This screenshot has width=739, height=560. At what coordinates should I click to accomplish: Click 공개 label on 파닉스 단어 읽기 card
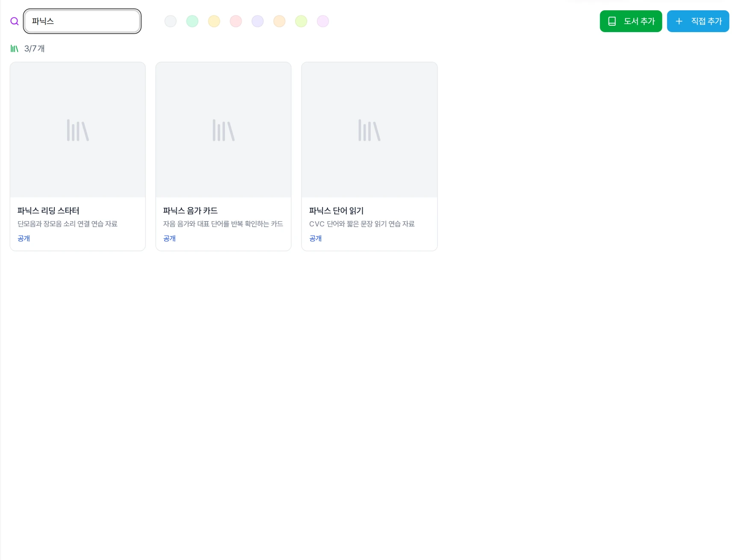(315, 238)
